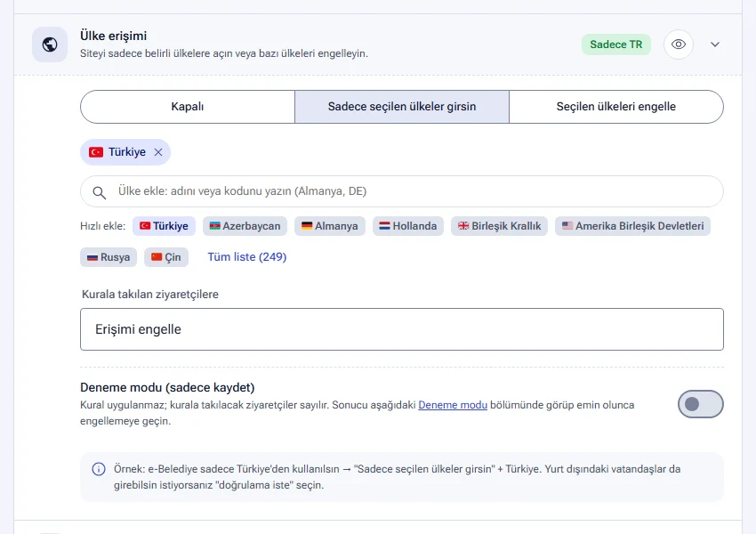Open the Erişimi engelle dropdown
756x534 pixels.
coord(402,329)
